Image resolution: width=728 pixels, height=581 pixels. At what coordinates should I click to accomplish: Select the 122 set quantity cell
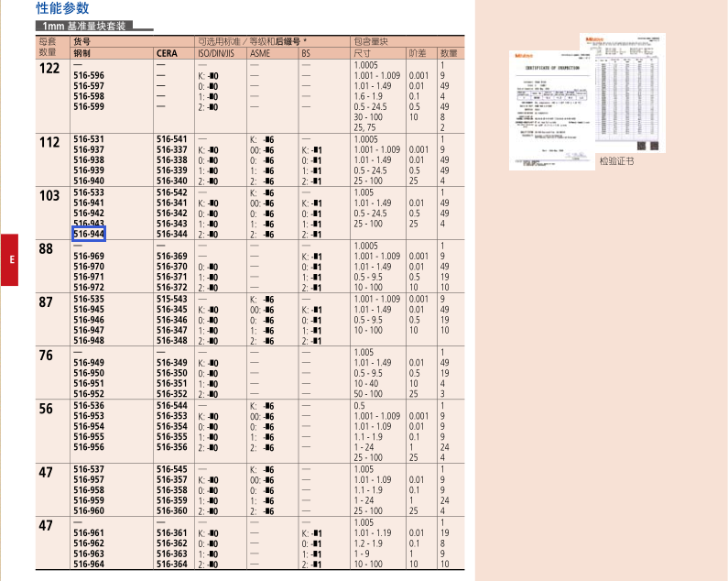[49, 69]
